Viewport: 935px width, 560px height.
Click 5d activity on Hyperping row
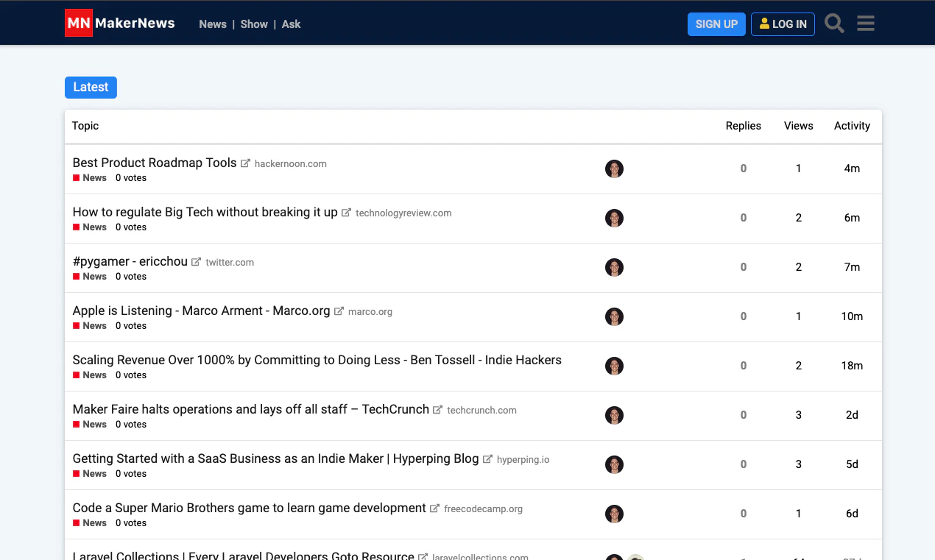(x=852, y=464)
